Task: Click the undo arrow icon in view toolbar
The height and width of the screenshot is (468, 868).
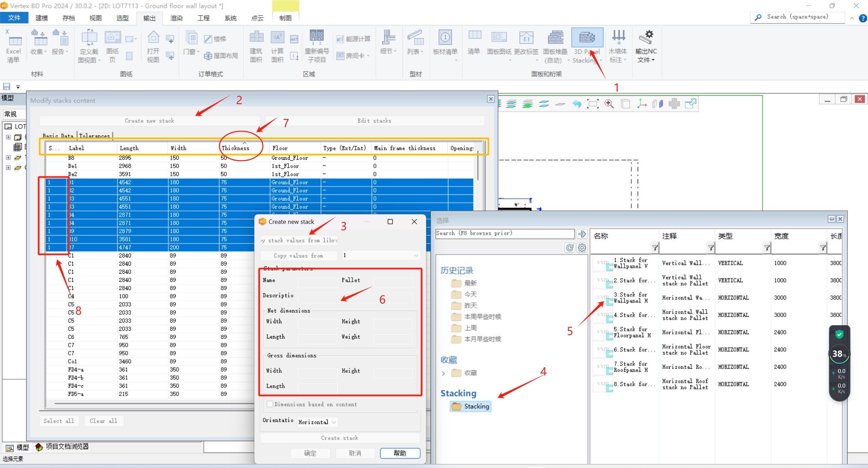Action: (x=577, y=104)
